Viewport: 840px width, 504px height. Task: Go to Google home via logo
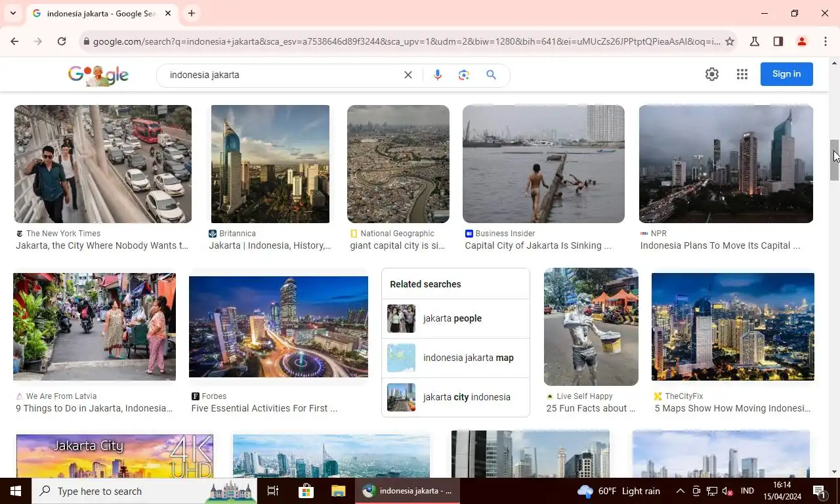[98, 75]
